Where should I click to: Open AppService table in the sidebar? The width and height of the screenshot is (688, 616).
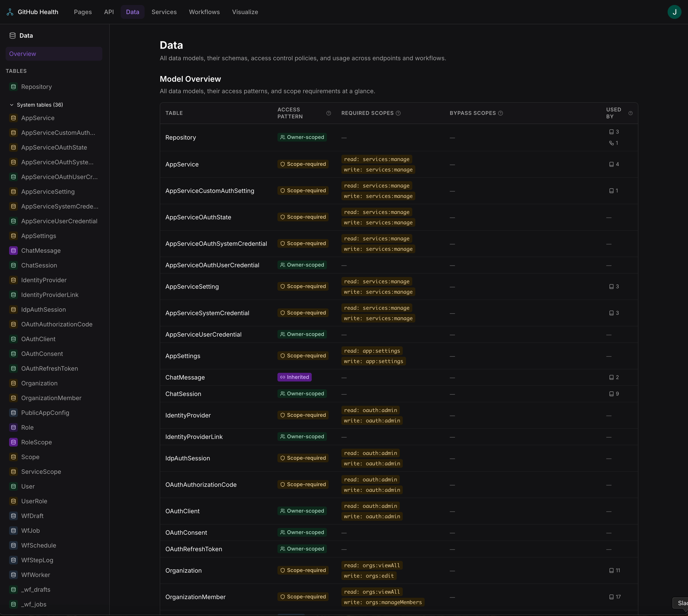click(54, 118)
